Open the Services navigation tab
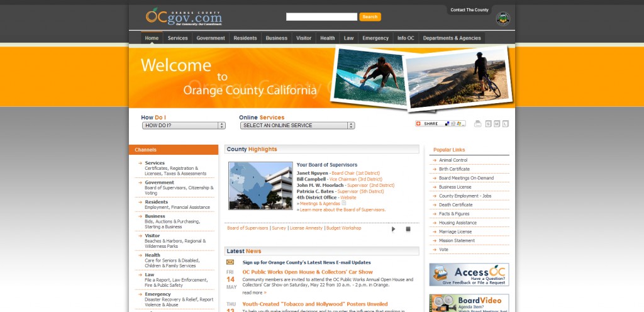This screenshot has width=644, height=312. (177, 38)
